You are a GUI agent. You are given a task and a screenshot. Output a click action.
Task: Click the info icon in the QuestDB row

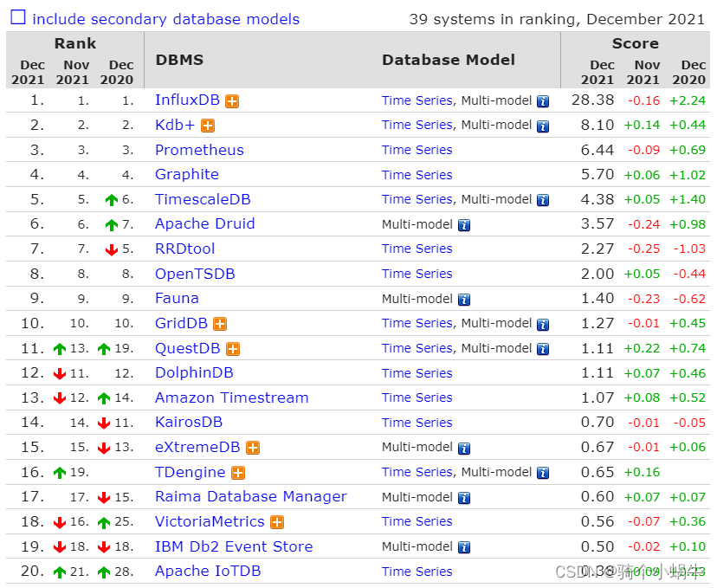pyautogui.click(x=543, y=349)
